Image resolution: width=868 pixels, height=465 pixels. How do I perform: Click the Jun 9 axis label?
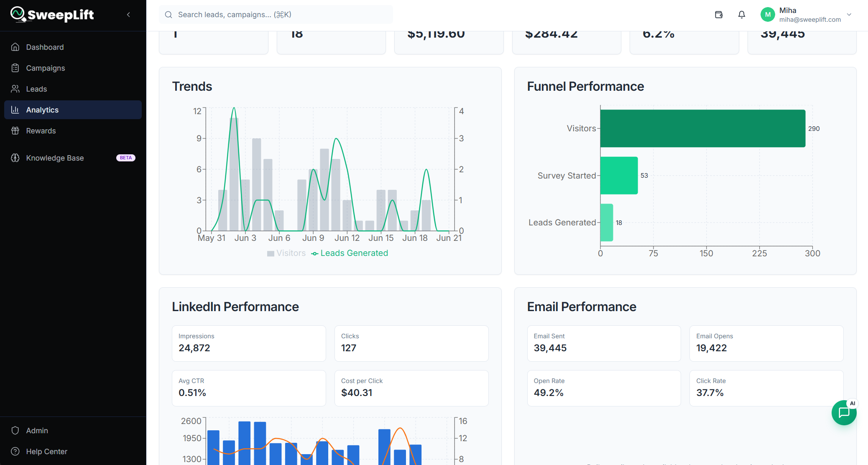click(313, 238)
